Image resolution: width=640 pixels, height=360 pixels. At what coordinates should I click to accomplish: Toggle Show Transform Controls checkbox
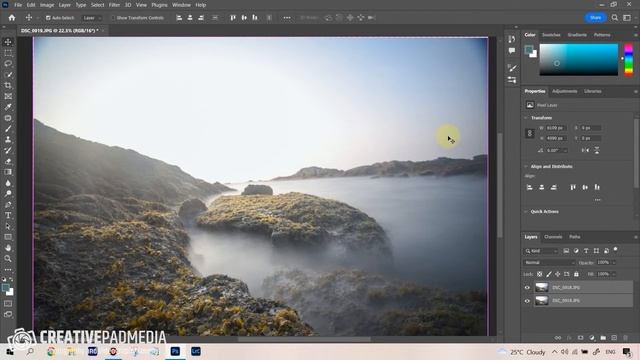(x=113, y=18)
